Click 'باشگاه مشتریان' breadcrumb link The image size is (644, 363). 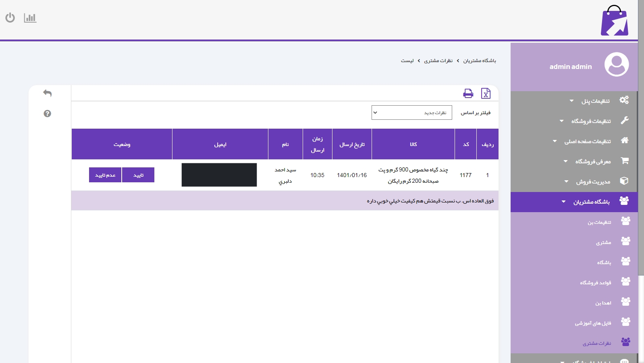click(x=479, y=60)
